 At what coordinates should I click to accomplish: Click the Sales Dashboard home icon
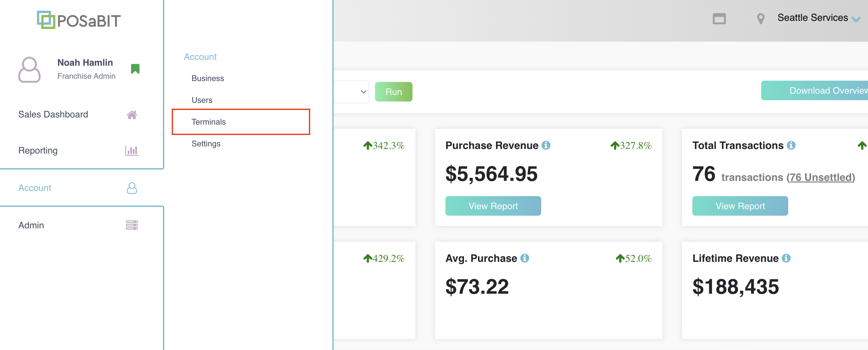click(132, 115)
